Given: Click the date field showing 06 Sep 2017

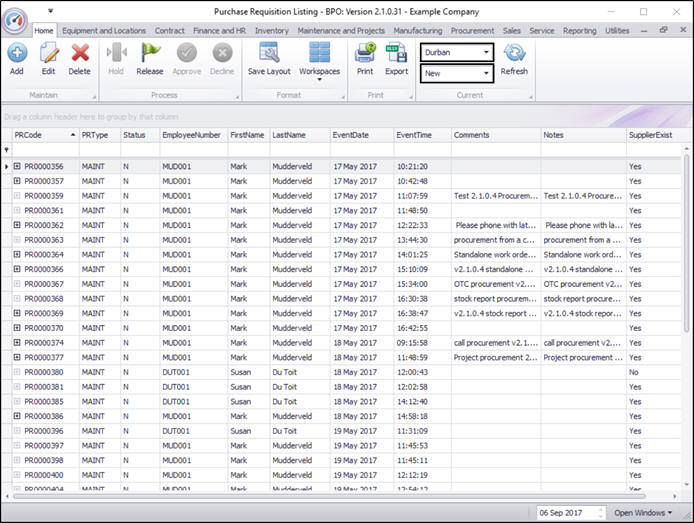Looking at the screenshot, I should coord(565,512).
